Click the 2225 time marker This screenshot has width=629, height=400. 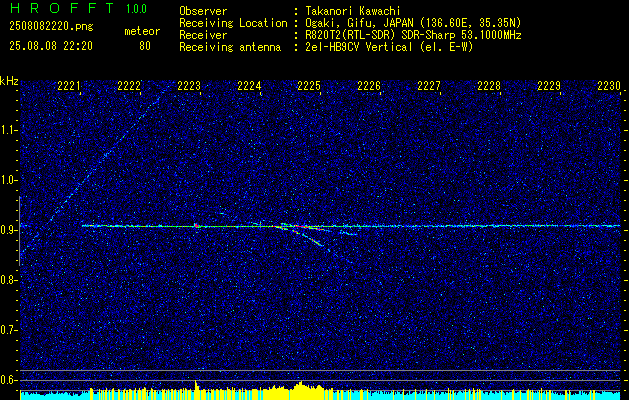tap(309, 86)
